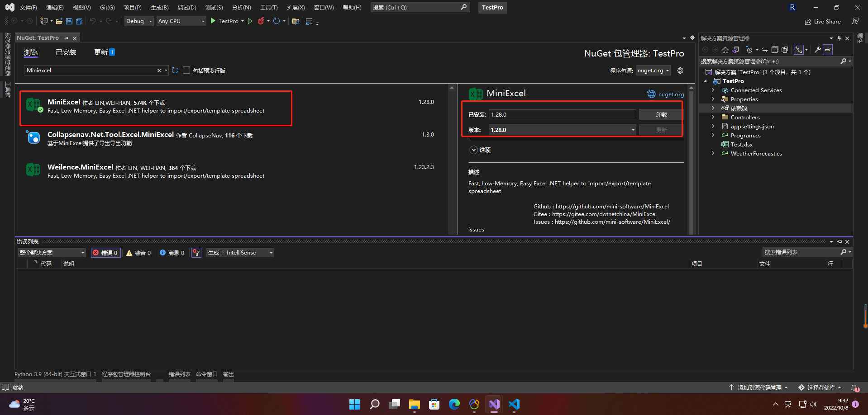Select the Hot Reload flame icon
The image size is (868, 415).
[x=261, y=21]
